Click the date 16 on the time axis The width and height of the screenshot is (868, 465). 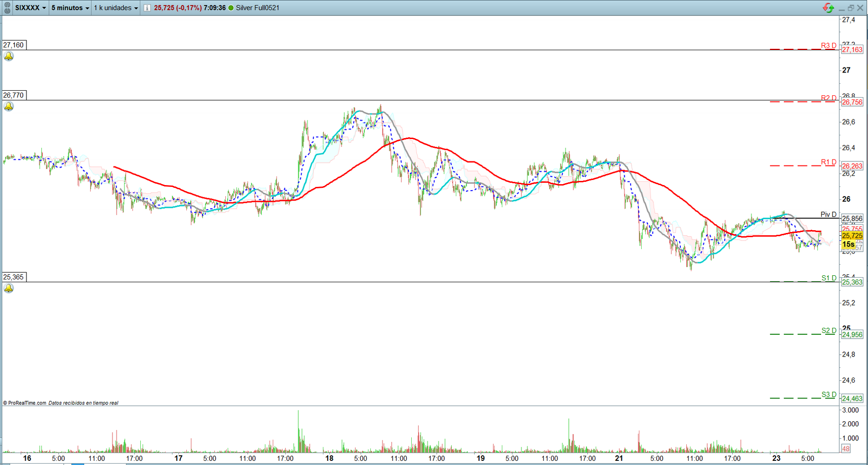27,458
